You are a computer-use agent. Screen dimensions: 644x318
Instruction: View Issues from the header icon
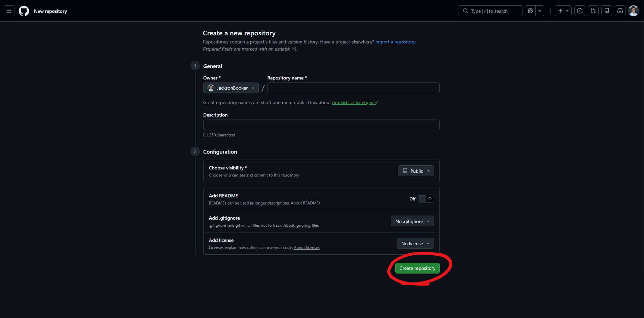click(x=580, y=11)
